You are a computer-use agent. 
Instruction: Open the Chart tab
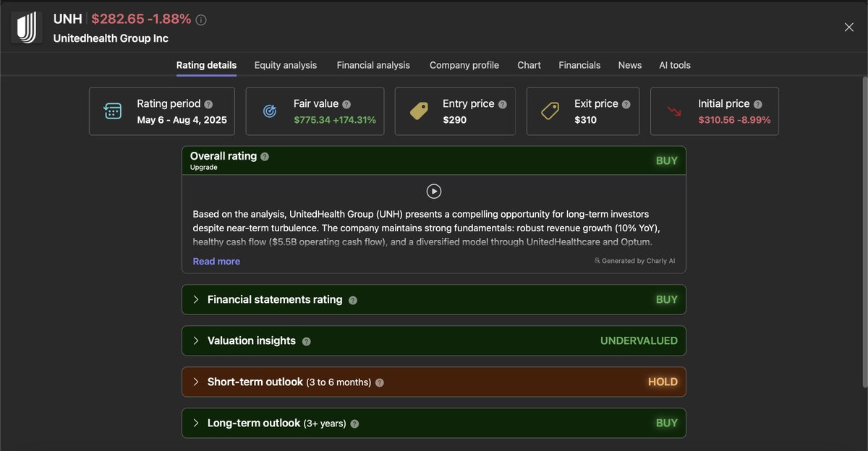tap(529, 65)
